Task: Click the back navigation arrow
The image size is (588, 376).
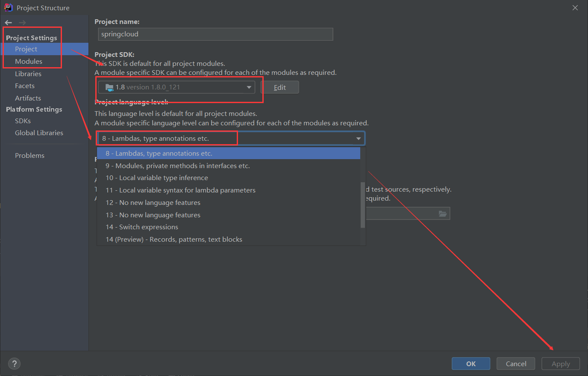Action: pos(8,22)
